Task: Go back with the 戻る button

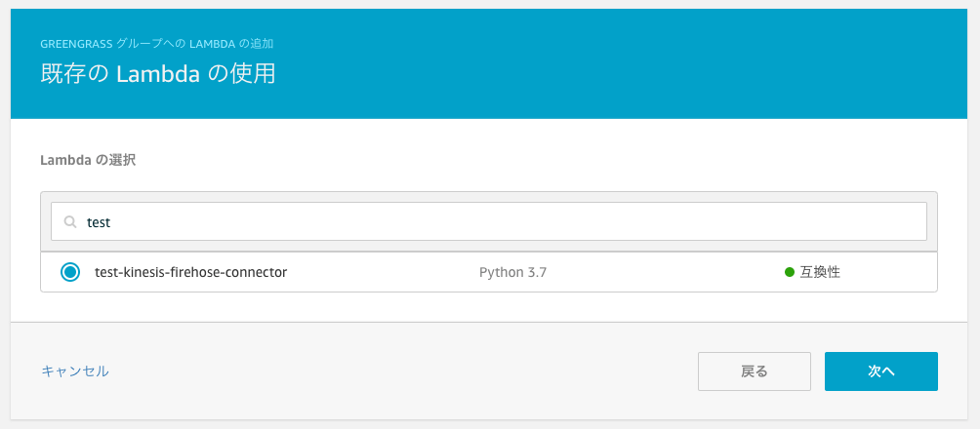Action: click(755, 371)
